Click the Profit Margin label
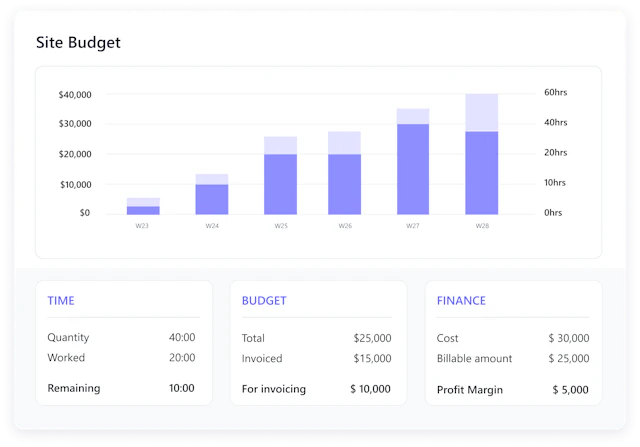 point(470,390)
